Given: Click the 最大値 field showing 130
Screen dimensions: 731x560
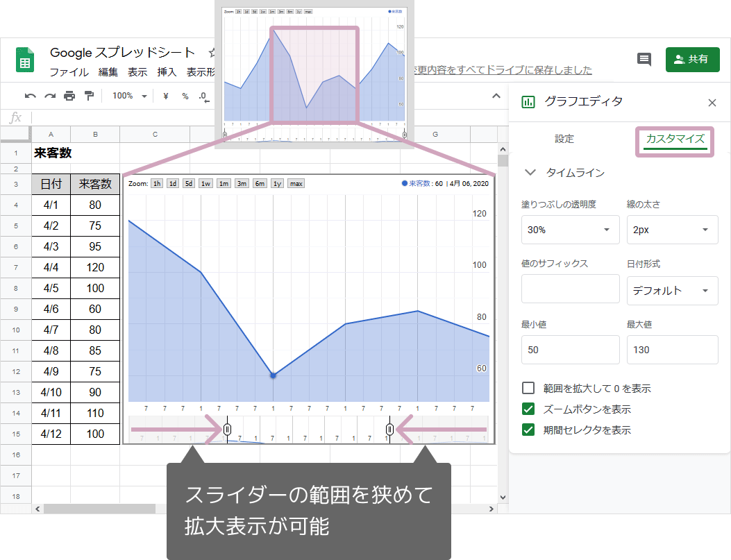Looking at the screenshot, I should point(672,350).
